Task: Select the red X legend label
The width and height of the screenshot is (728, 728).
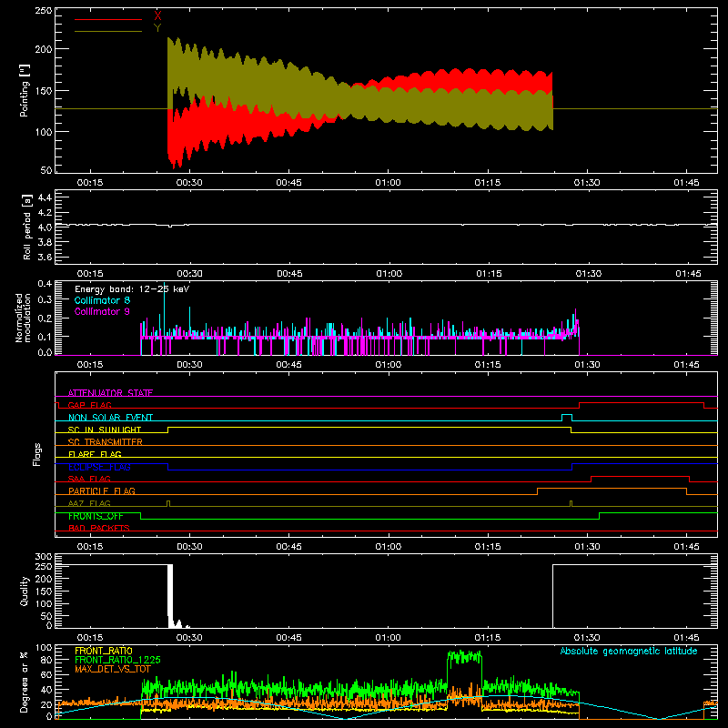Action: [x=157, y=16]
